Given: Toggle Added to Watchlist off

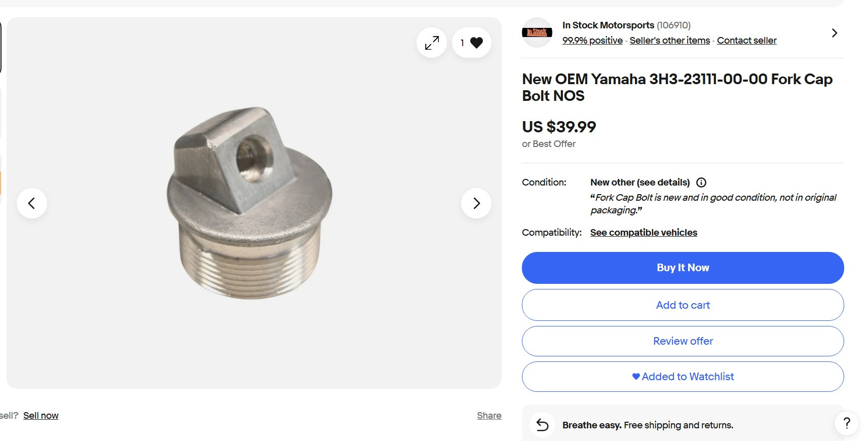Looking at the screenshot, I should click(x=683, y=377).
